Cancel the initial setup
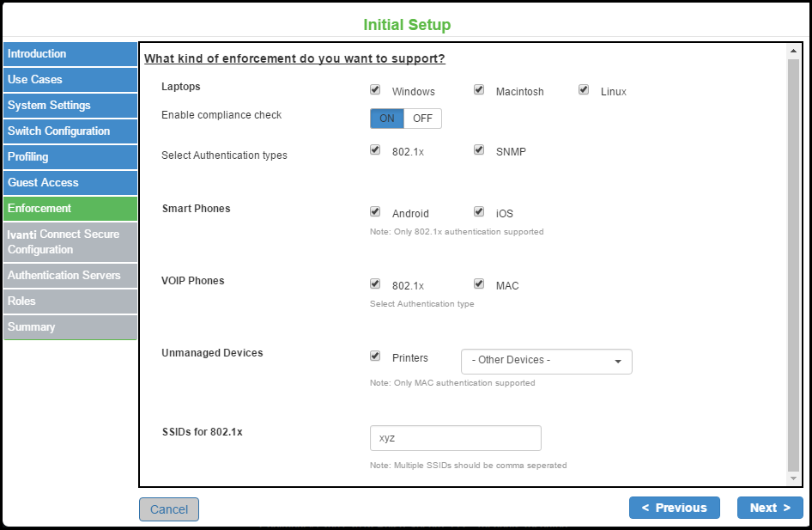Screen dimensions: 812x530 (169, 509)
